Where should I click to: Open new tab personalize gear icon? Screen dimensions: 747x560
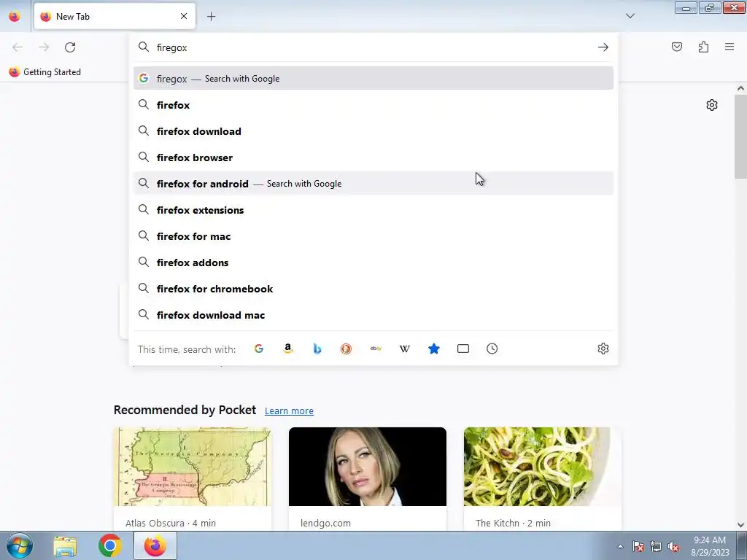coord(712,105)
